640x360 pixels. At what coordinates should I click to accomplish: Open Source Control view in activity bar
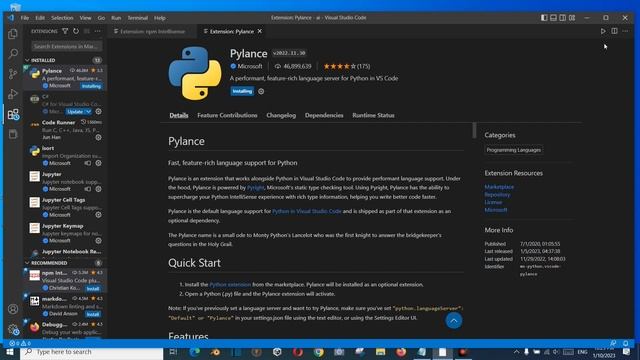click(13, 73)
